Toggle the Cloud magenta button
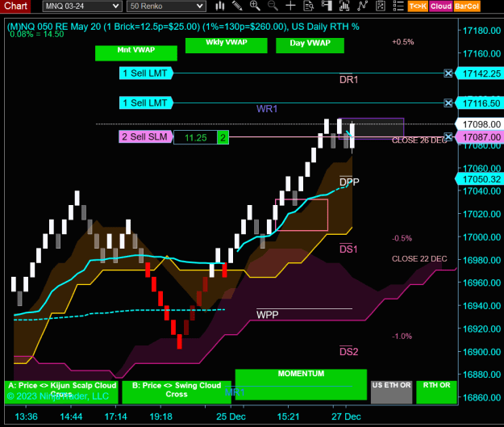The image size is (504, 427). [x=441, y=6]
